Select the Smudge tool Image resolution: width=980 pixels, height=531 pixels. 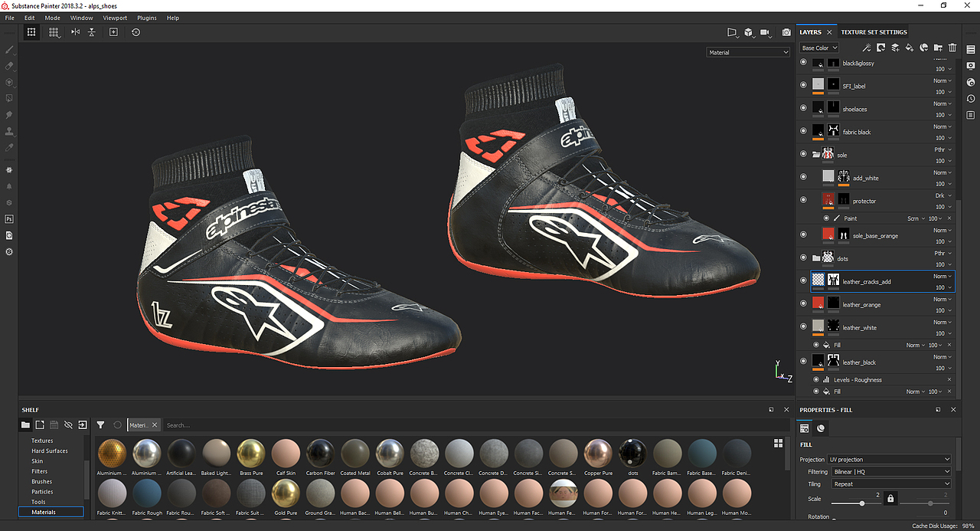click(9, 114)
